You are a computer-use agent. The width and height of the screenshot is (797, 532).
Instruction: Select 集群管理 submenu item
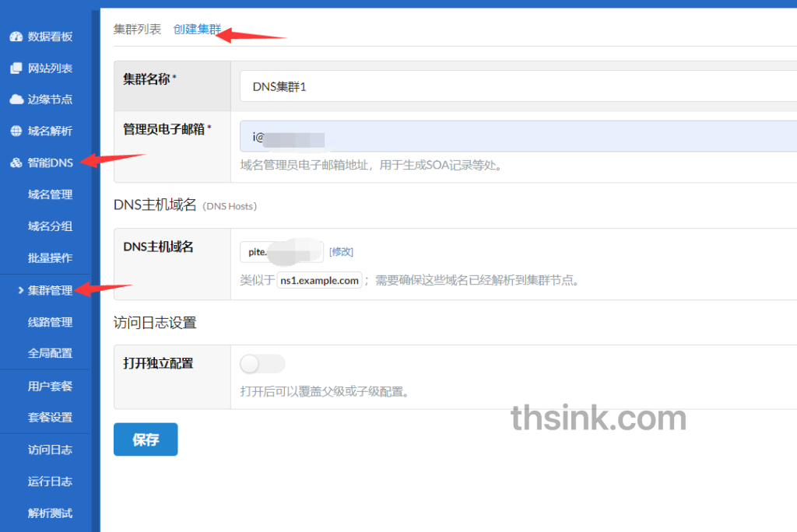pyautogui.click(x=50, y=290)
